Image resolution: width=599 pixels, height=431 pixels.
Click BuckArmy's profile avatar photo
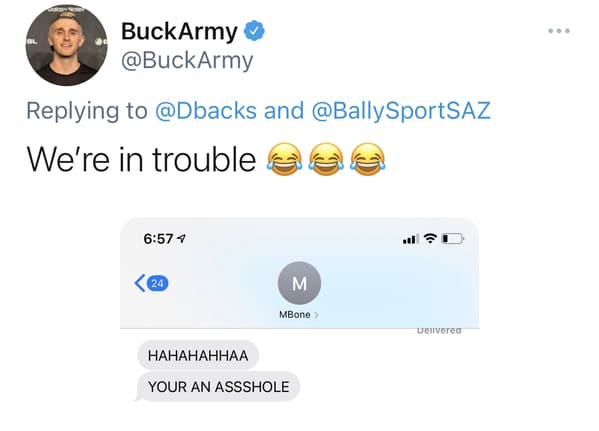tap(66, 45)
